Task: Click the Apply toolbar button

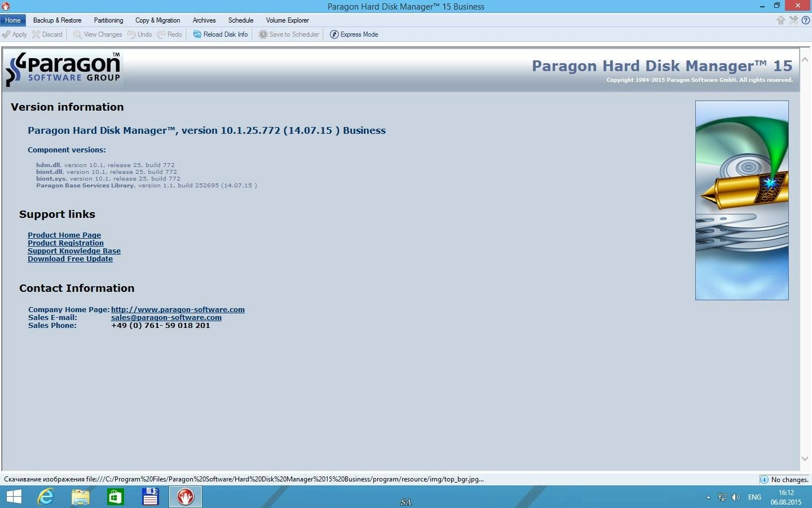Action: click(14, 34)
